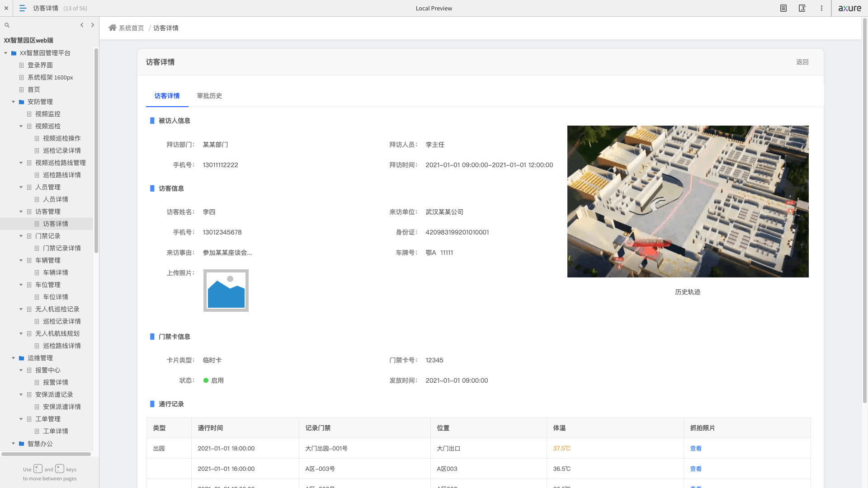Collapse the 工单管理 tree node
868x488 pixels.
pyautogui.click(x=21, y=419)
